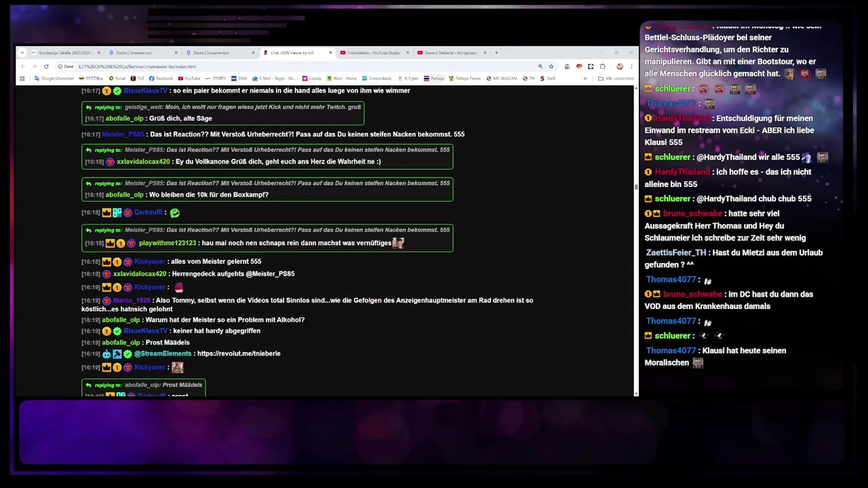Click schluerer 'chub chub 555' overlay message

pos(753,199)
